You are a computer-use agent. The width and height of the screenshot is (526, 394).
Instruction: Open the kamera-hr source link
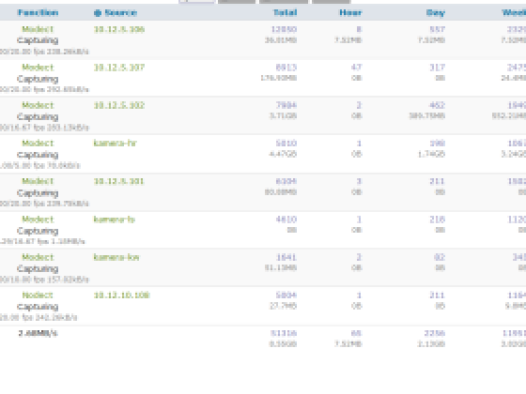point(115,143)
